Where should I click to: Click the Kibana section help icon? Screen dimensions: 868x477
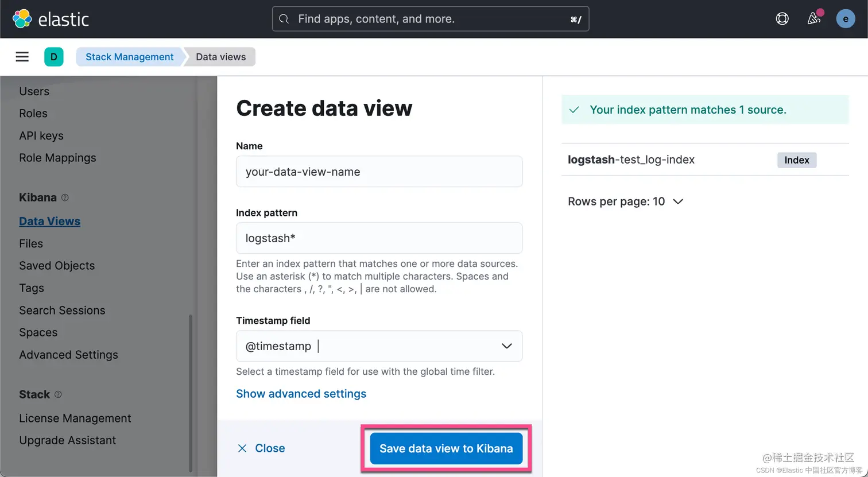pyautogui.click(x=65, y=197)
